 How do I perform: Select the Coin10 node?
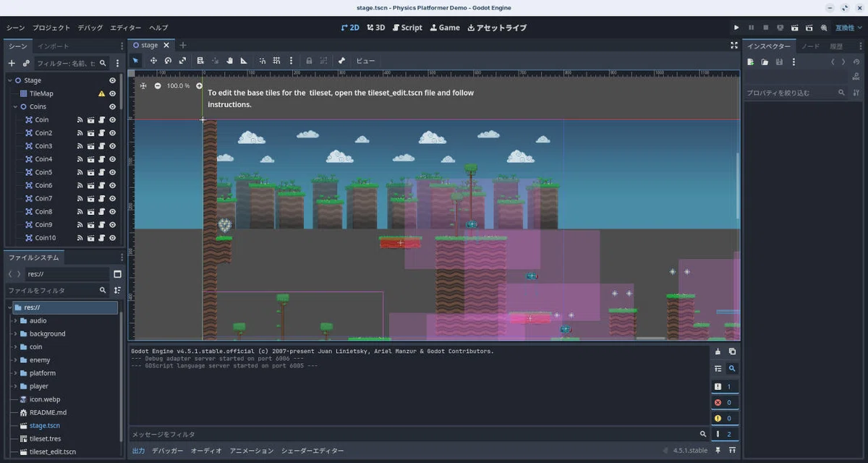[45, 237]
